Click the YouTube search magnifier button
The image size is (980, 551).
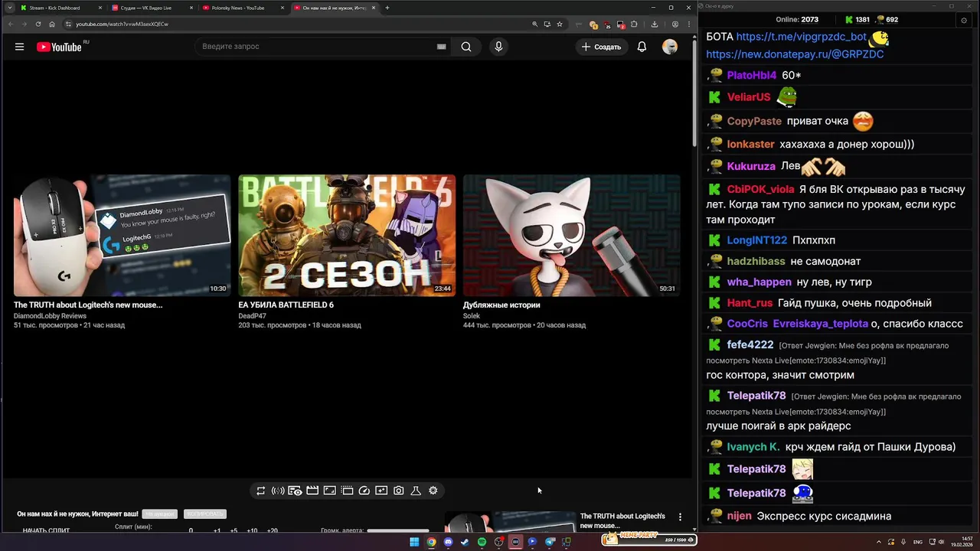pos(466,47)
